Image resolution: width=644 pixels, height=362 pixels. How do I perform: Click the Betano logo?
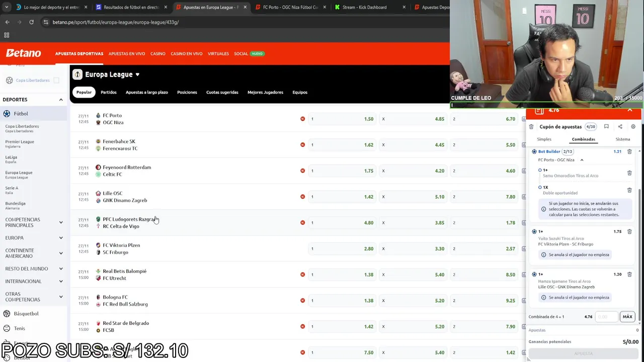[x=23, y=53]
